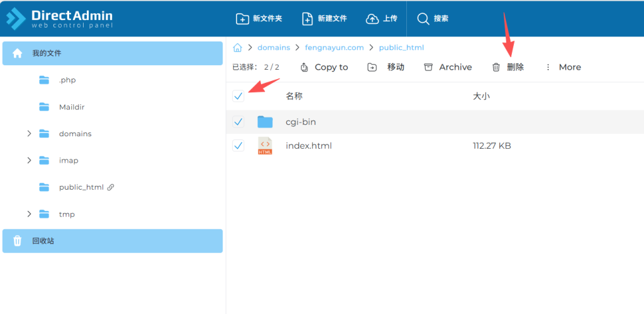Deselect the index.html checkbox
The width and height of the screenshot is (644, 314).
(238, 146)
